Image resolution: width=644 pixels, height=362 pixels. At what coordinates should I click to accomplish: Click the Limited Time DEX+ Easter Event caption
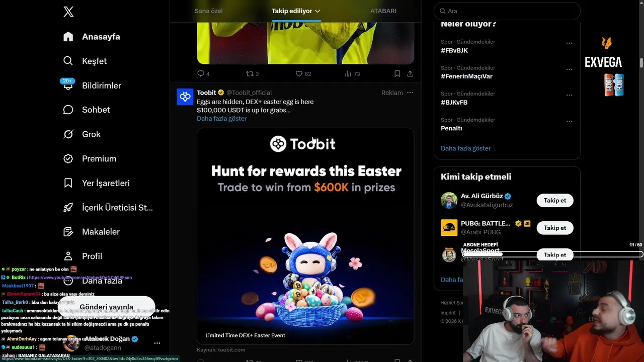pos(245,335)
